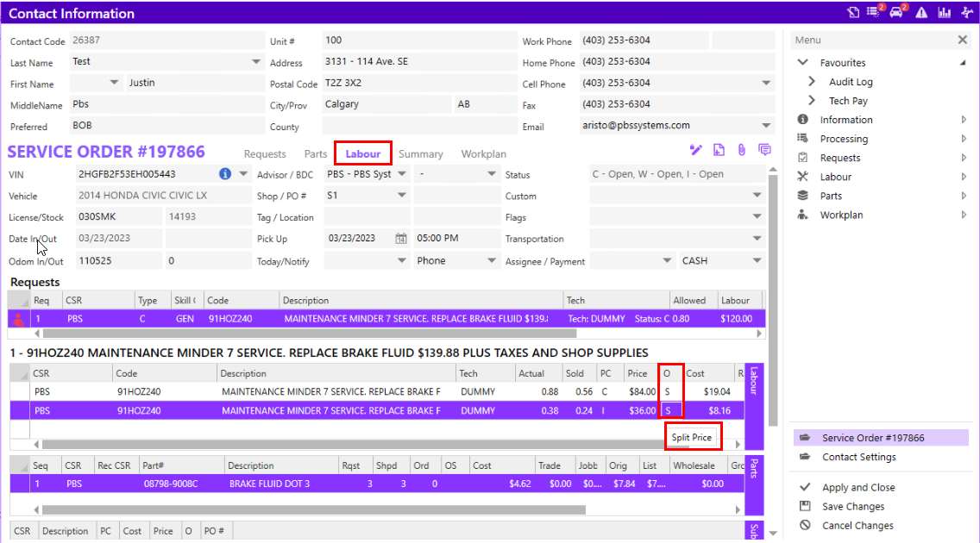Click the purple pencil edit icon

tap(695, 150)
